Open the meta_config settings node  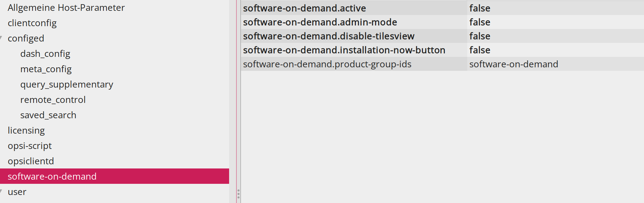(46, 69)
